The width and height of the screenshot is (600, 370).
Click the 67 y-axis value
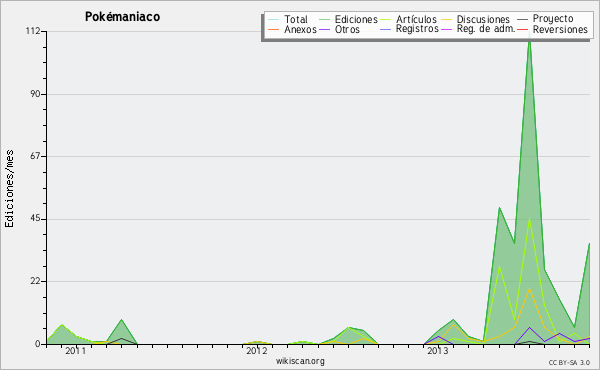pyautogui.click(x=36, y=156)
